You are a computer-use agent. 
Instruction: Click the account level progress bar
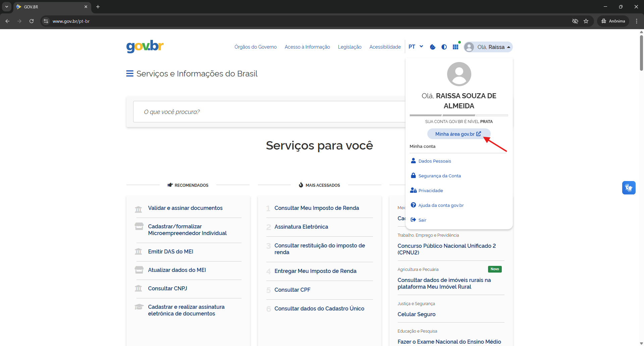pyautogui.click(x=459, y=115)
